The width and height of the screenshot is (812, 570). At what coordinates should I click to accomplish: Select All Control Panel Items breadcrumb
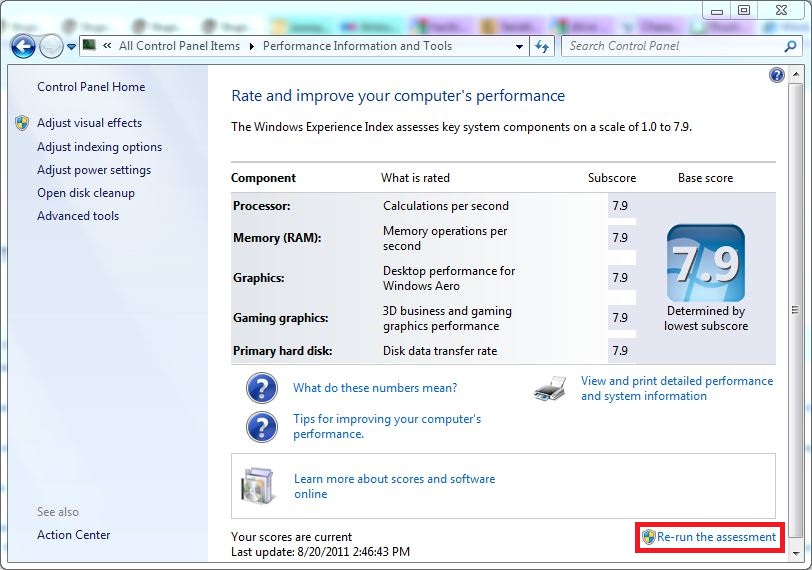[179, 46]
